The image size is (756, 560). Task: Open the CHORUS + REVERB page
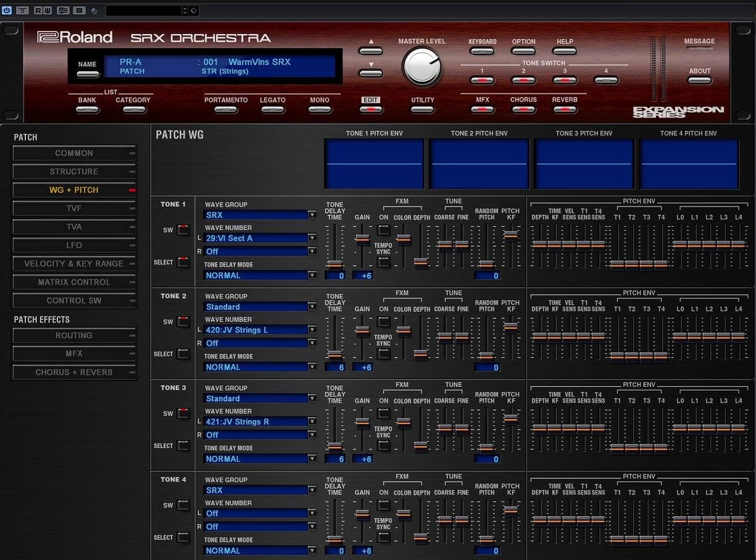(x=74, y=373)
